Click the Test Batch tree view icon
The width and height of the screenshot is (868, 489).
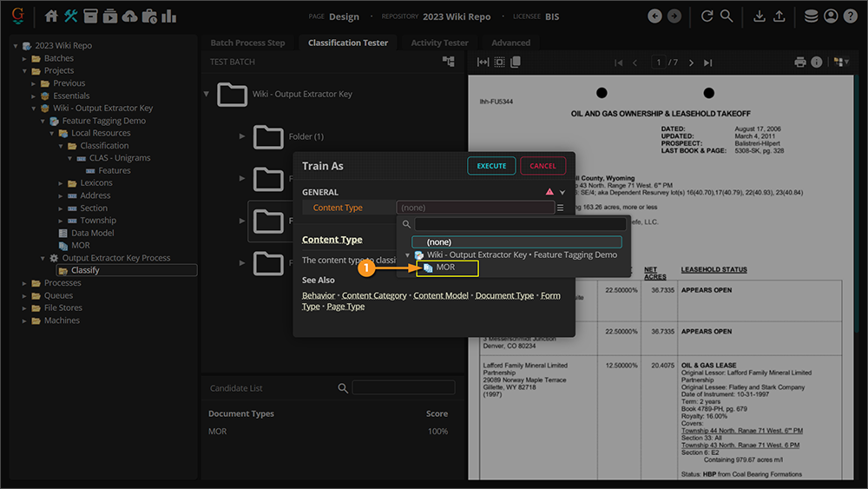click(x=448, y=62)
